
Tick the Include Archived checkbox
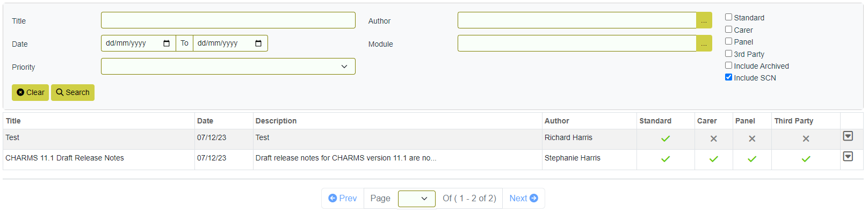(728, 65)
